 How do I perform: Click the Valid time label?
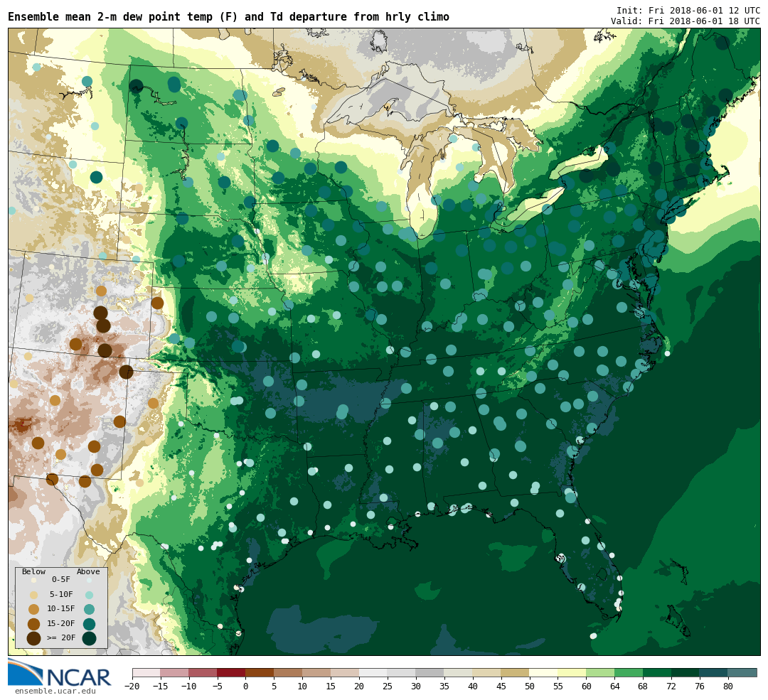(685, 21)
